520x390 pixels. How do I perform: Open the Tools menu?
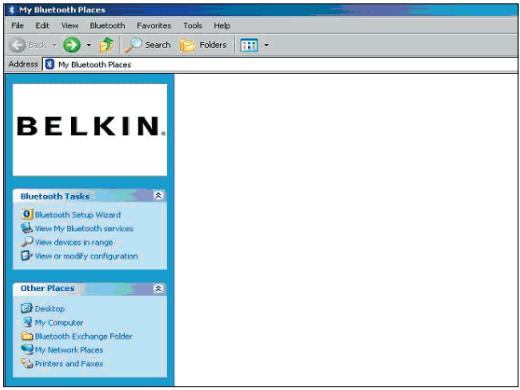coord(193,26)
